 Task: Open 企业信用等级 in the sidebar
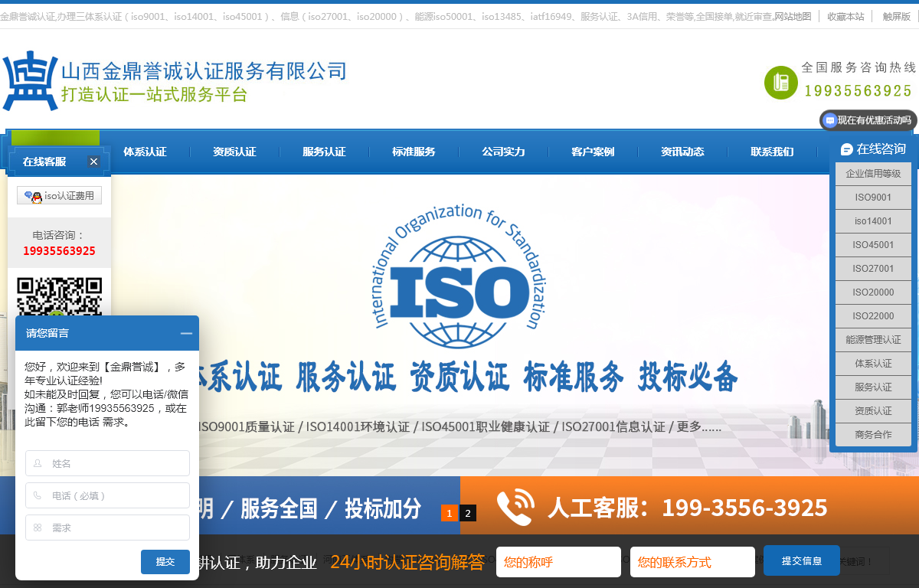pos(873,174)
